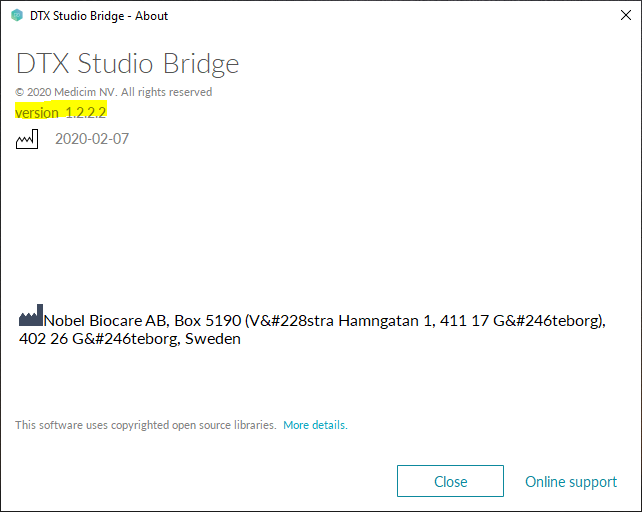Click the word 'Sweden' in the address

pos(216,339)
